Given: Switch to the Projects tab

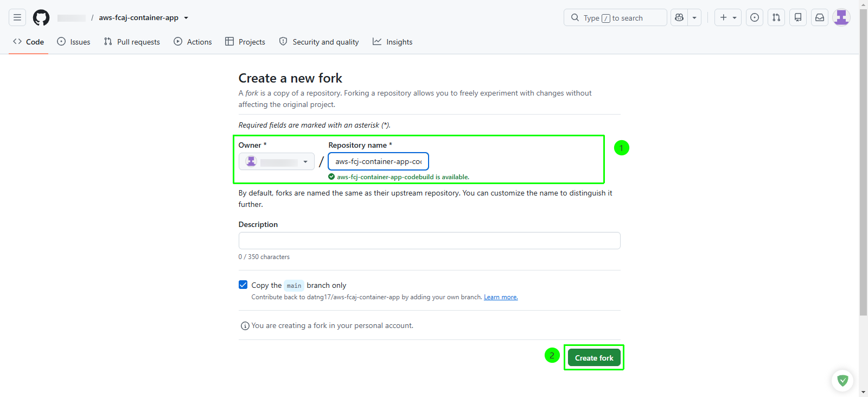Looking at the screenshot, I should (245, 42).
